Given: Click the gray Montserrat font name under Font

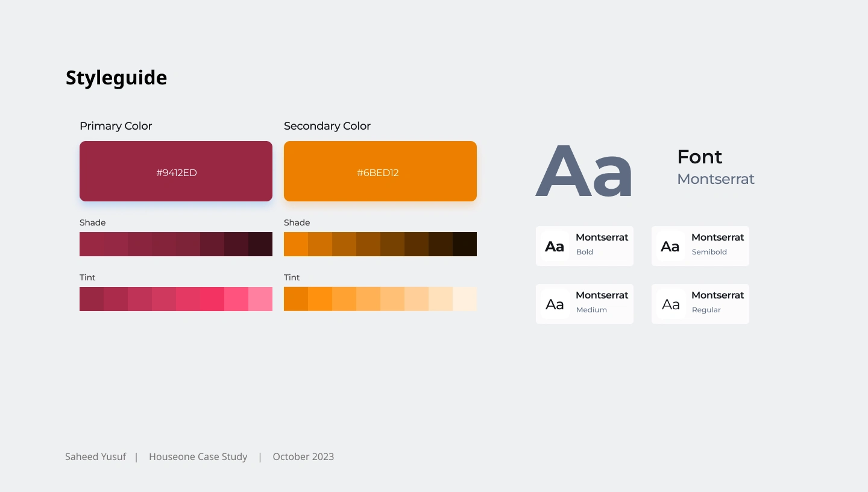Looking at the screenshot, I should click(715, 179).
